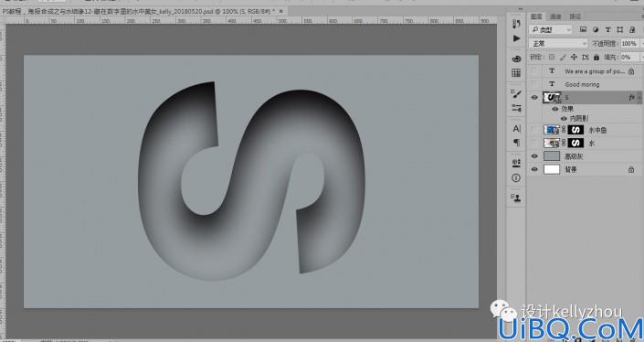Screen dimensions: 644x342
Task: Open the Color palette panel icon
Action: (x=516, y=59)
